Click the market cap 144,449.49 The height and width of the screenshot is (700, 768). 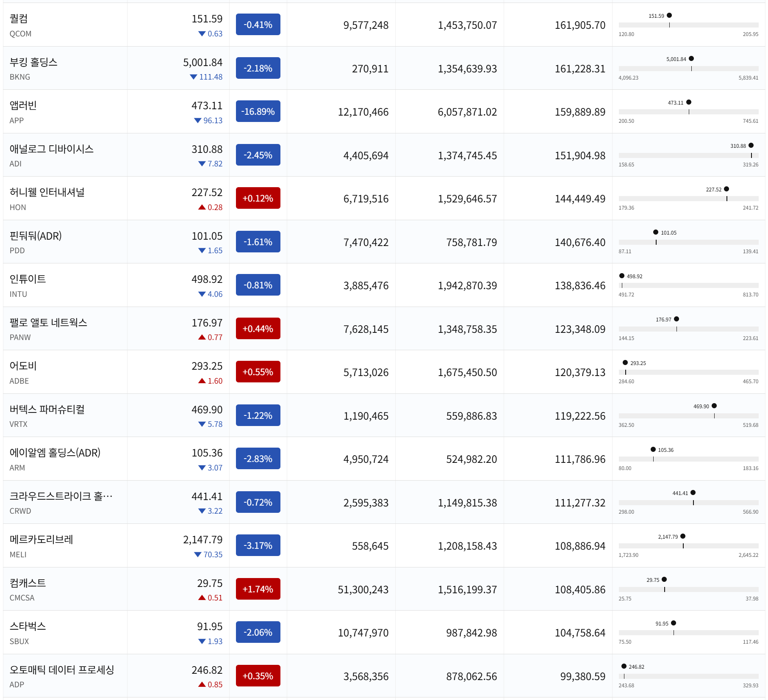coord(580,199)
